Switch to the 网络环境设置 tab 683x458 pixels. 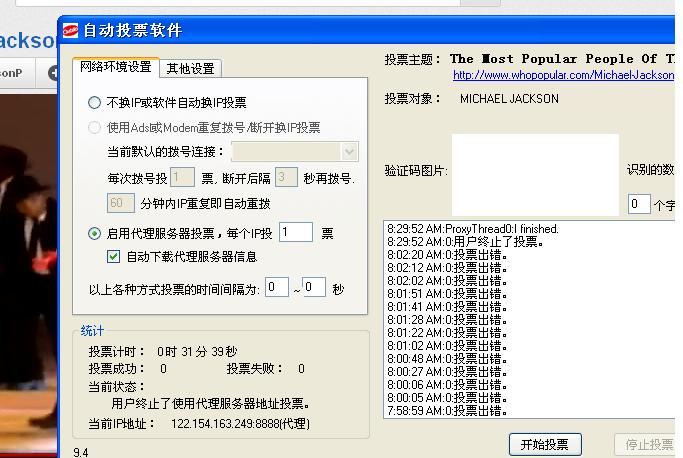115,67
